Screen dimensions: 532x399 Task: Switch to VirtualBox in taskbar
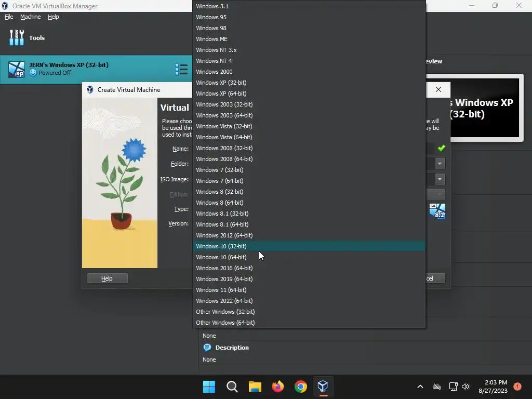323,387
